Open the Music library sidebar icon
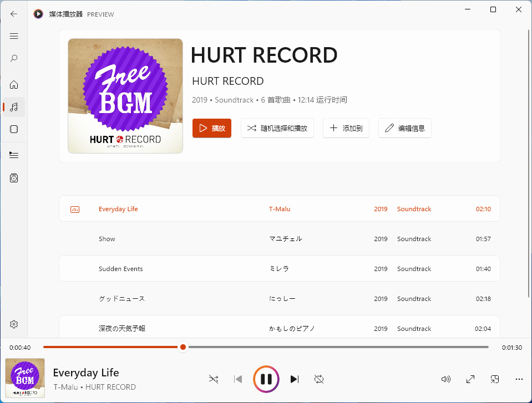Screen dimensions: 532x403 (14, 107)
